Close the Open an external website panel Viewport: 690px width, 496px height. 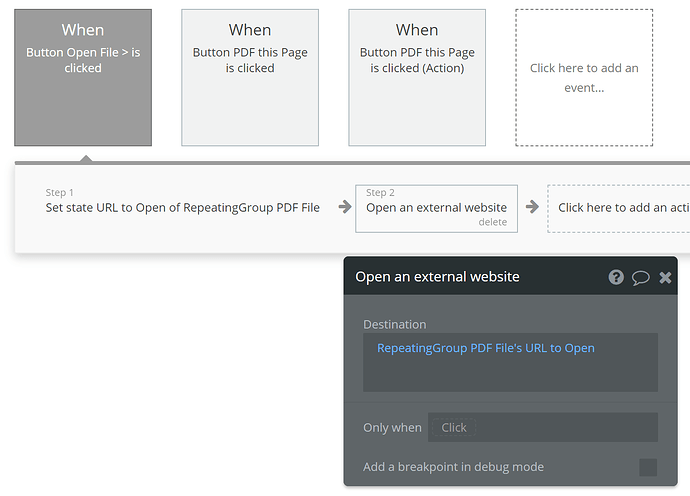click(665, 277)
